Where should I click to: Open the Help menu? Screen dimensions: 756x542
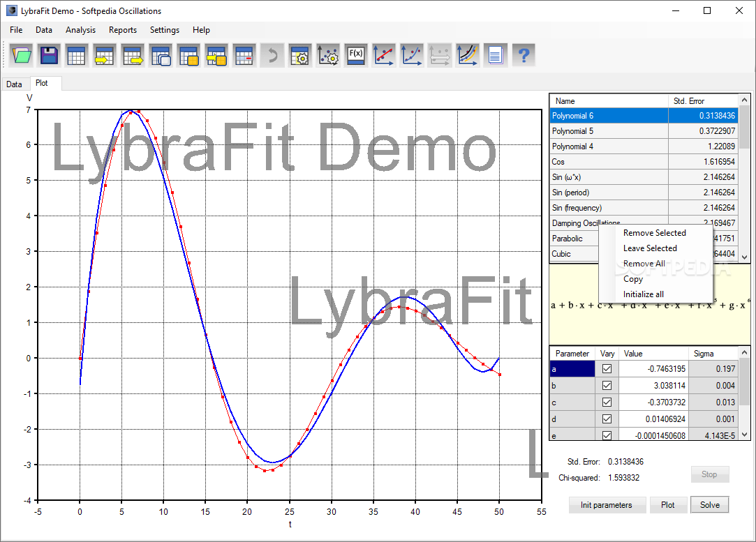pos(201,30)
